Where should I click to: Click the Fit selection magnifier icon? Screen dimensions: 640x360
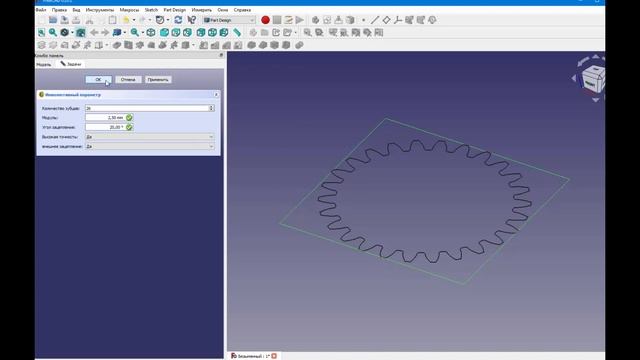pos(53,33)
